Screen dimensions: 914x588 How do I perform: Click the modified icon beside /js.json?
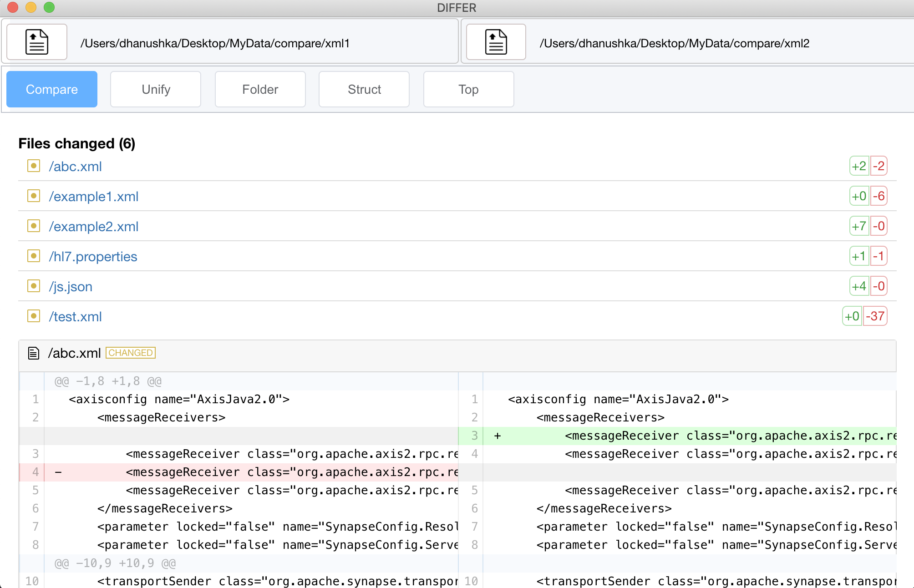pos(34,286)
